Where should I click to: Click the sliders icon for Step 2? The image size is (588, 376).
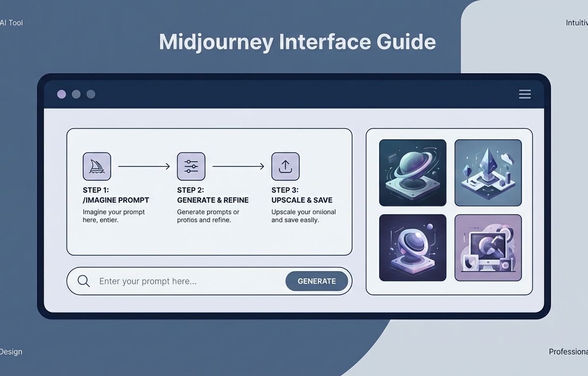coord(191,166)
